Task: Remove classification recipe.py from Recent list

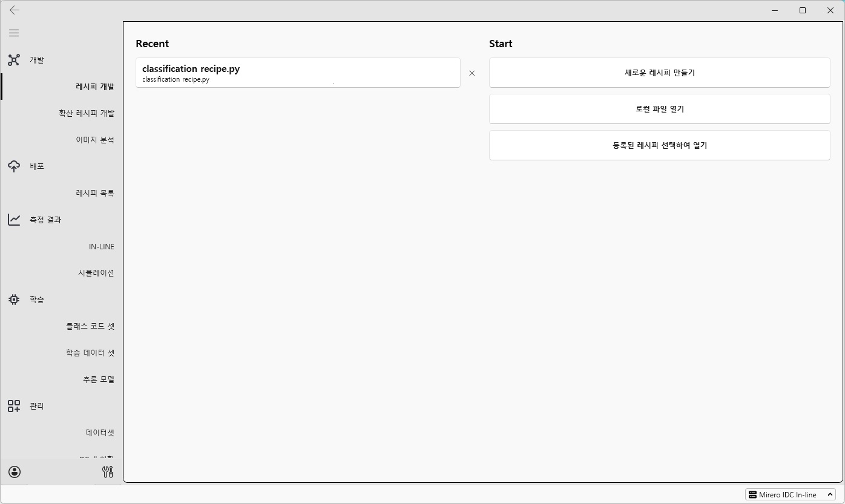Action: (x=472, y=73)
